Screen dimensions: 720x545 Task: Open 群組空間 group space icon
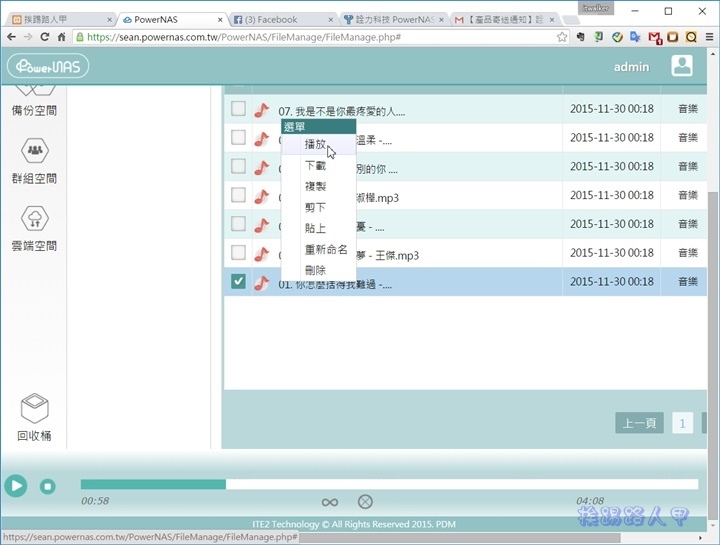pyautogui.click(x=36, y=152)
